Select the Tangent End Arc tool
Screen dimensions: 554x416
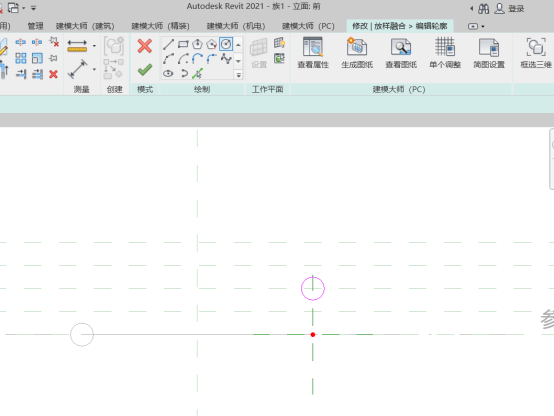click(197, 59)
